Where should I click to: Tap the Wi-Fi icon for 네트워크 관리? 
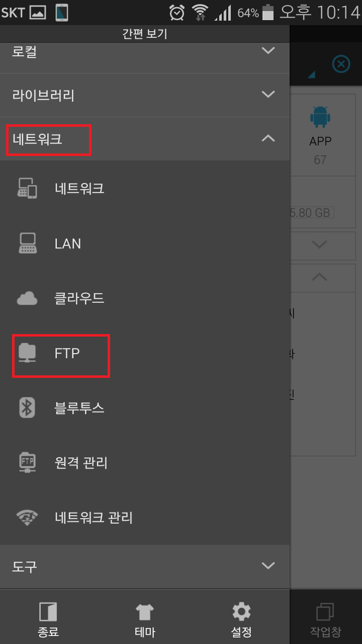tap(27, 517)
